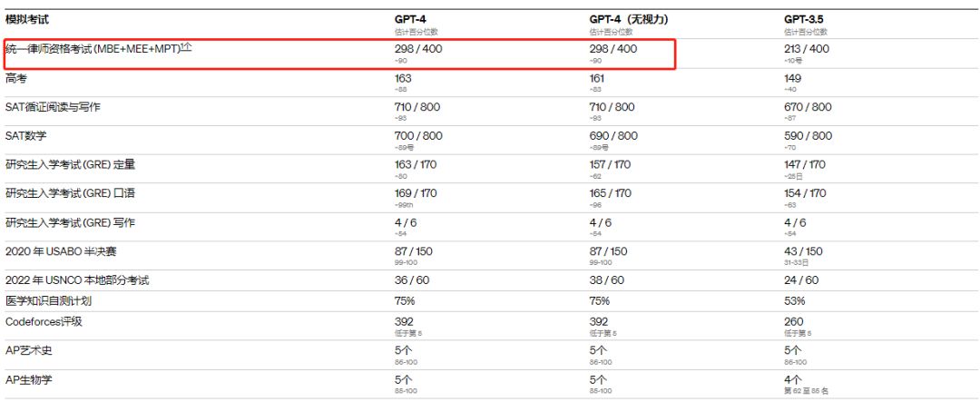Click the 模拟考试 column header
980x402 pixels.
click(x=27, y=19)
